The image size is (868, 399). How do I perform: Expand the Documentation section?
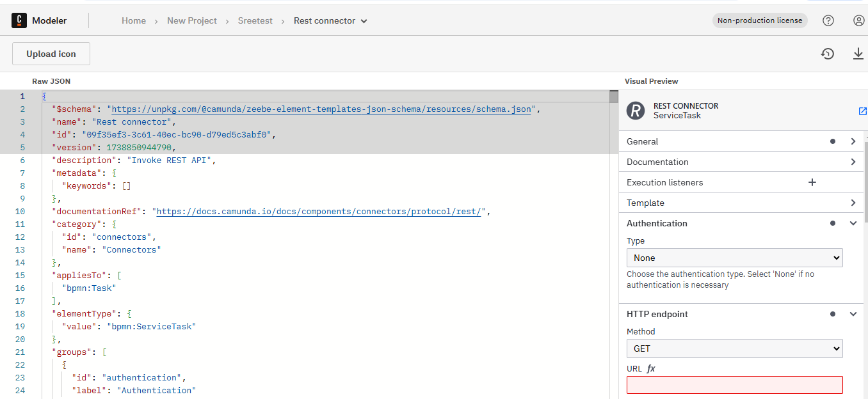pos(741,162)
